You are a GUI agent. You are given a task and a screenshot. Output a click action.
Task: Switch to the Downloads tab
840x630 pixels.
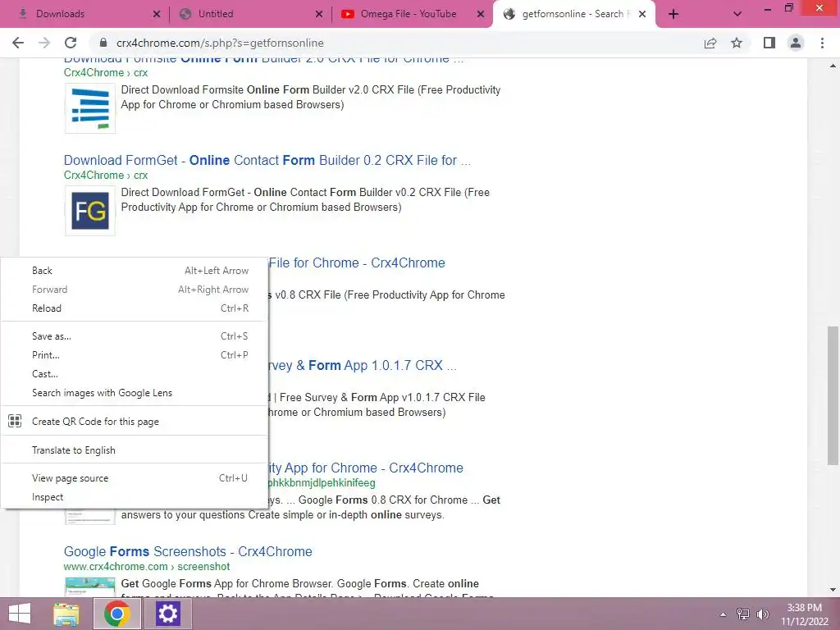point(85,14)
